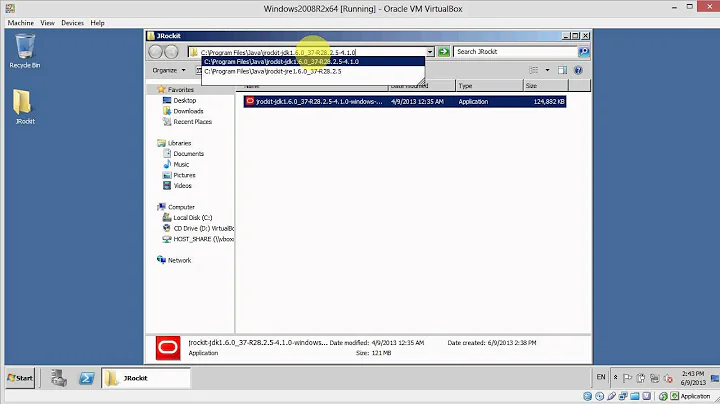The image size is (720, 404).
Task: Select the jrockit-jdk1.6.0_37-R28.2.5-4.1.0 path suggestion
Action: coord(313,62)
